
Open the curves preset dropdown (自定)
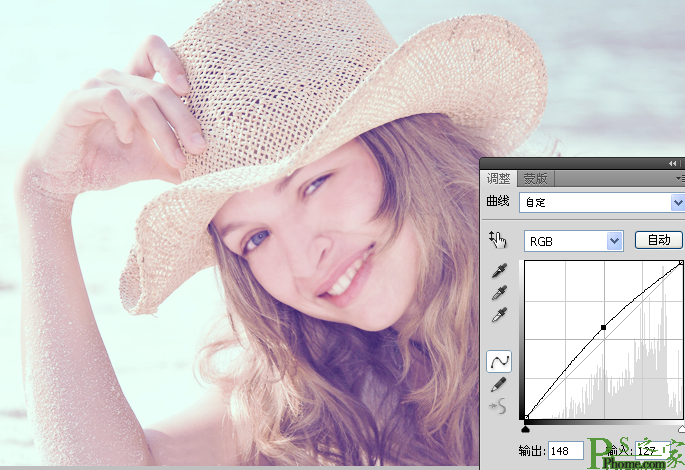[x=600, y=202]
